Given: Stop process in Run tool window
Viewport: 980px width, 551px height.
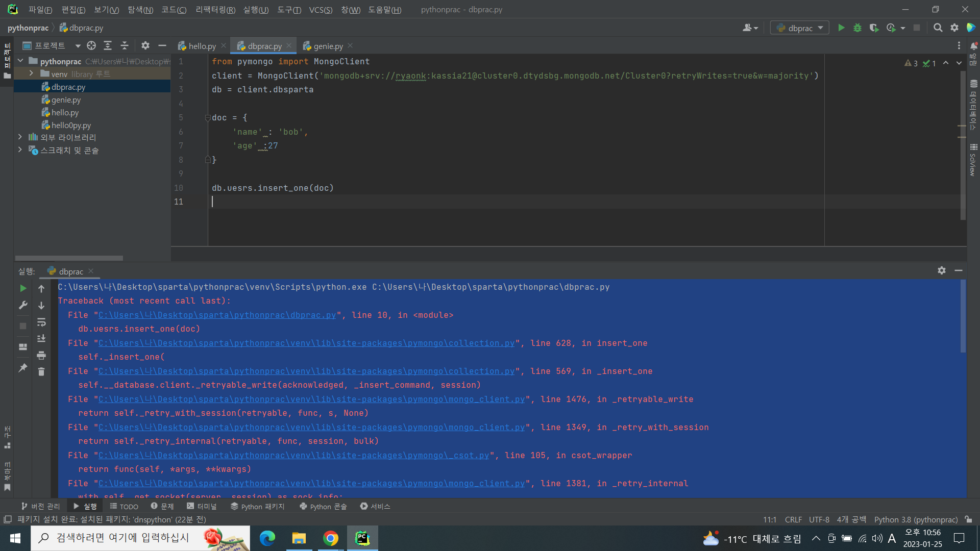Looking at the screenshot, I should [23, 326].
